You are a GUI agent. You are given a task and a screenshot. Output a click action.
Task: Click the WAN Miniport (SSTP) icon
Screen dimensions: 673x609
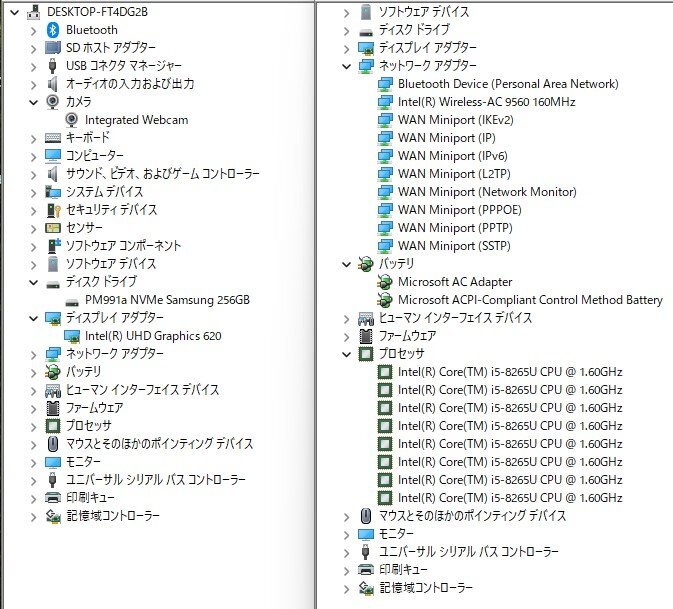pos(385,246)
